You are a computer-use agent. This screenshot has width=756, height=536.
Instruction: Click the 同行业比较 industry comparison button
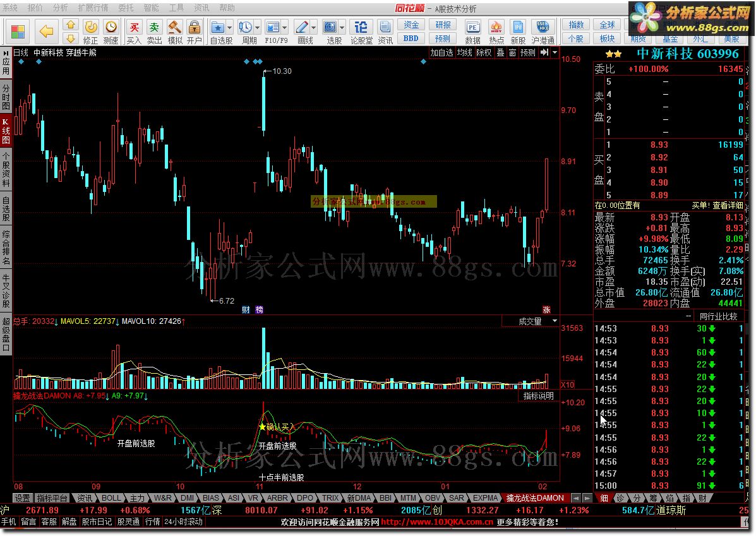tap(718, 316)
